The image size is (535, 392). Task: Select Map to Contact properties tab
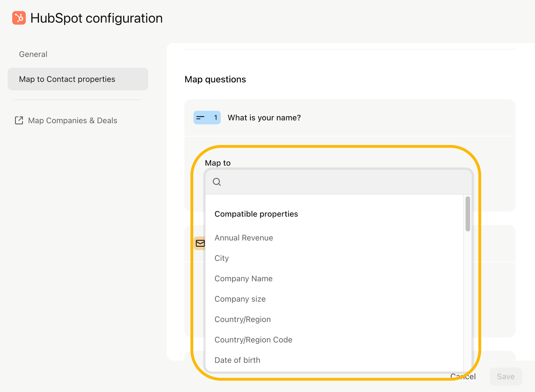coord(78,79)
